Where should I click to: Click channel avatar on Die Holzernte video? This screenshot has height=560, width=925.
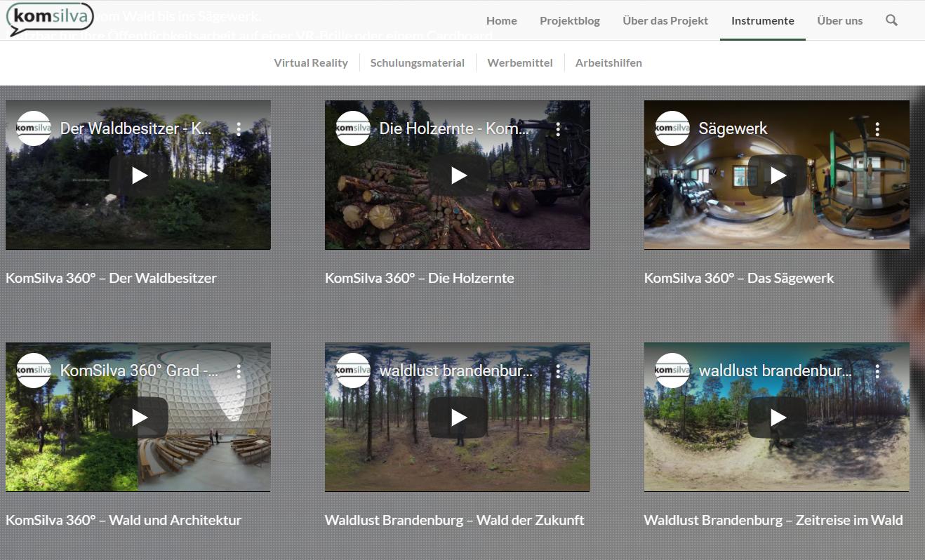click(353, 128)
